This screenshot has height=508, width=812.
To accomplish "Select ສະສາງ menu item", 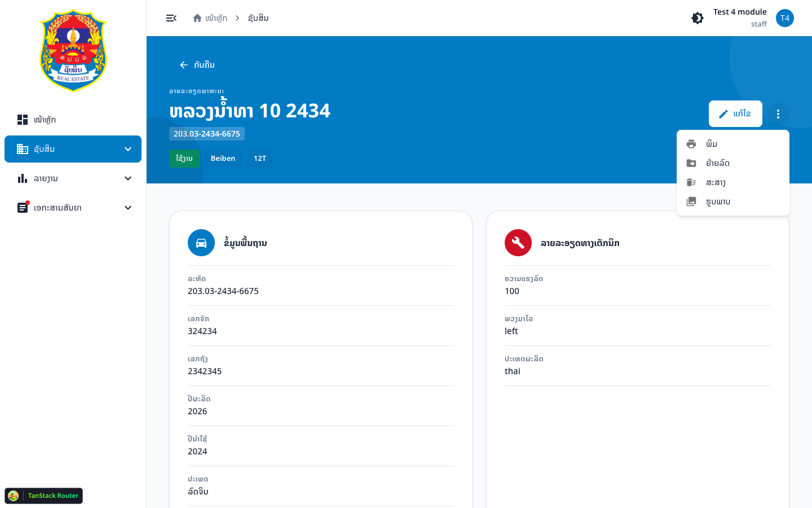I will 733,182.
